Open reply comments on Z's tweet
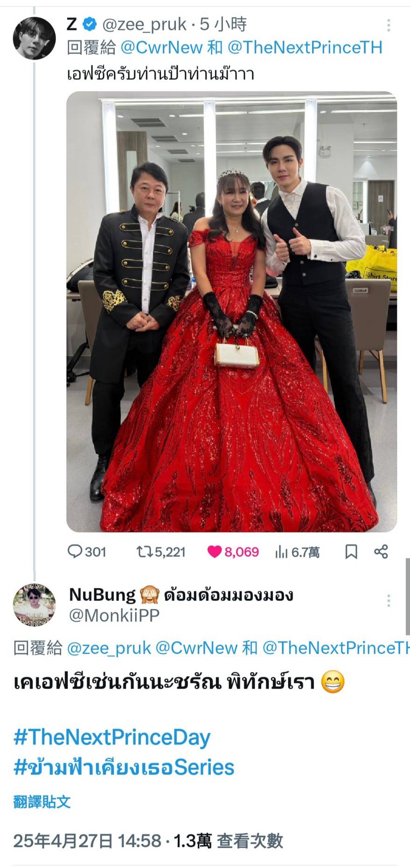This screenshot has height=868, width=410. click(x=87, y=552)
